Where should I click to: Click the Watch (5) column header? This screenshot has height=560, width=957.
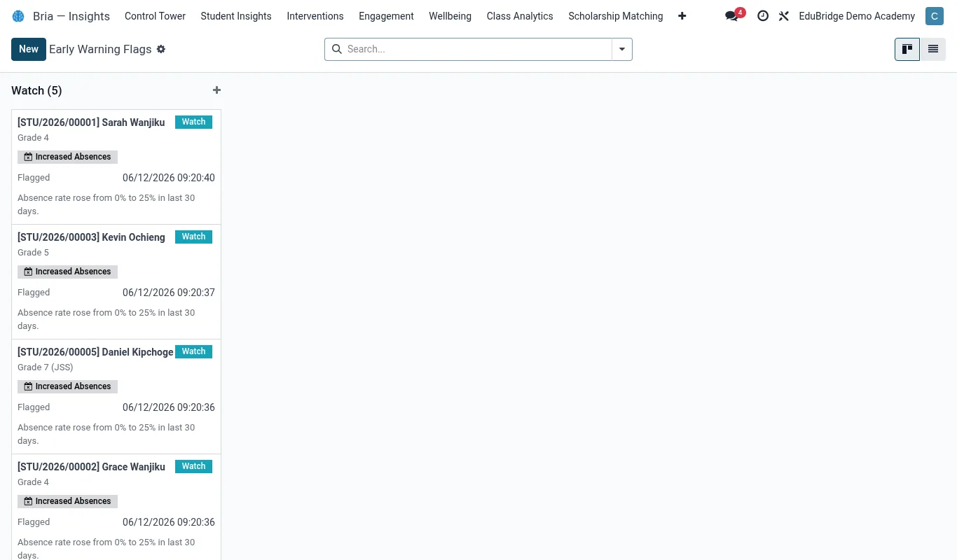click(36, 90)
